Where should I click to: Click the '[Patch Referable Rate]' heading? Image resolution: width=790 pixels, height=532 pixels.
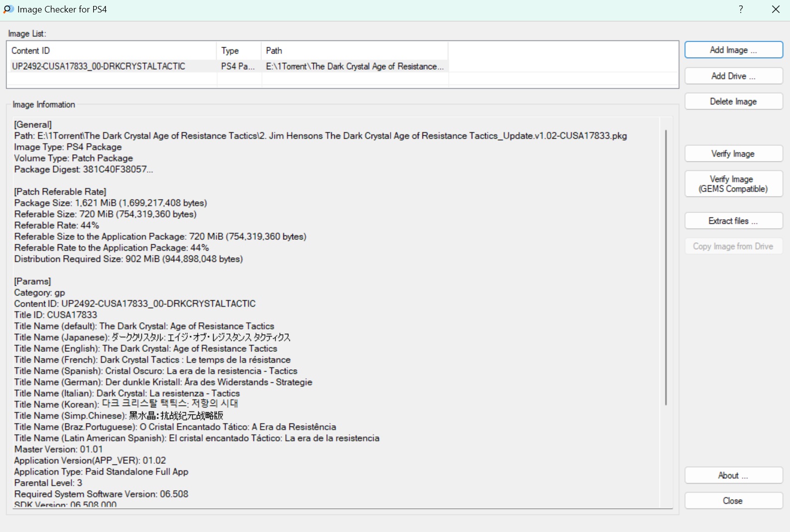(x=60, y=192)
